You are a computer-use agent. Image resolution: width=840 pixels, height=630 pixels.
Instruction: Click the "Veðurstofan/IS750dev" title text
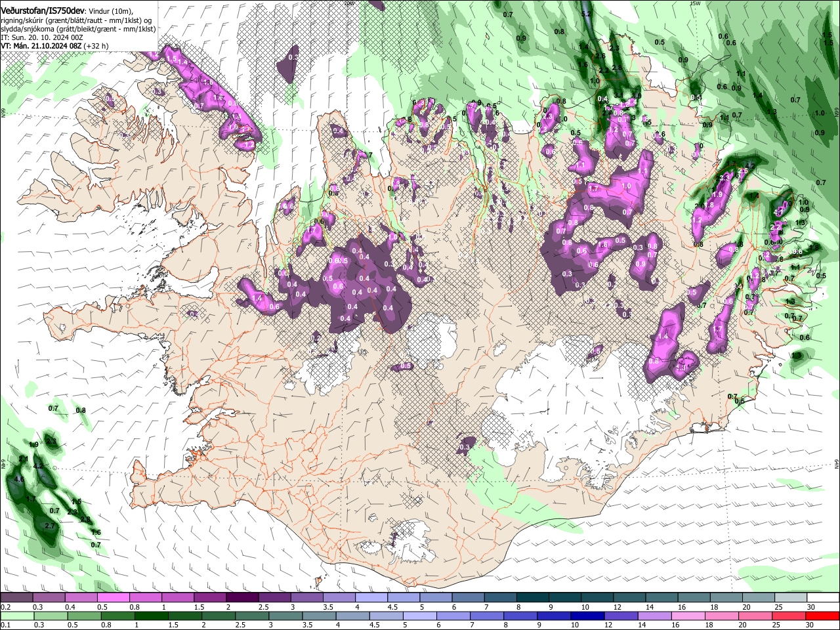pyautogui.click(x=42, y=10)
